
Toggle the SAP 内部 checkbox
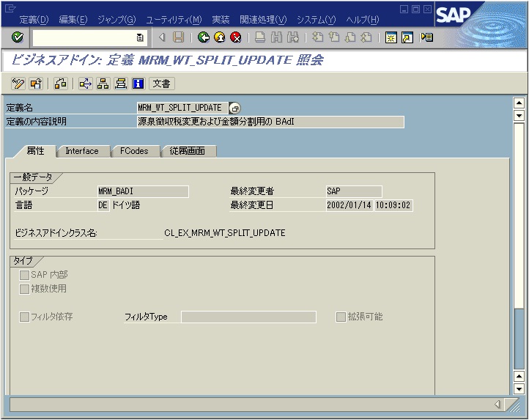point(25,275)
